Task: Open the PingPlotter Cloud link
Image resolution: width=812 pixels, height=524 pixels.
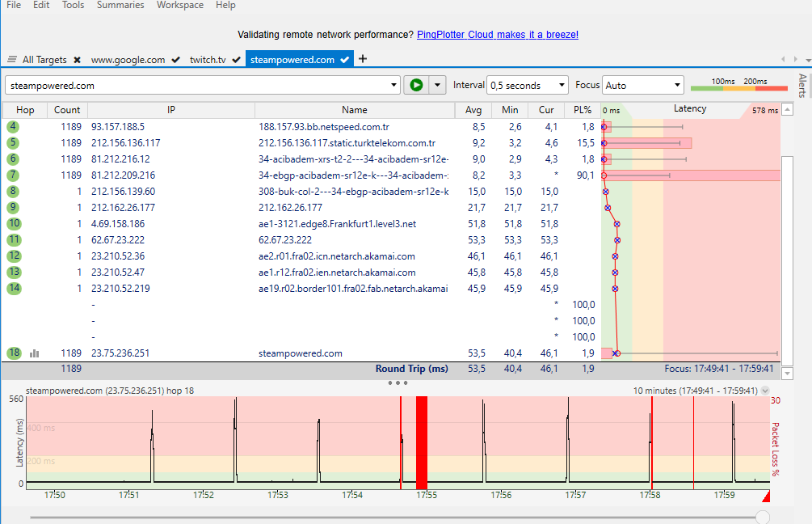Action: [x=497, y=35]
